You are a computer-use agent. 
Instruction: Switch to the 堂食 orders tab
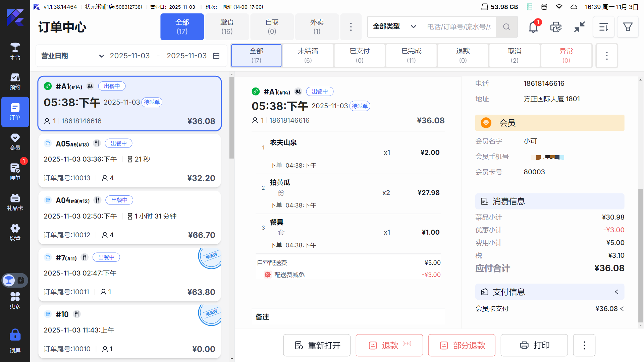227,27
